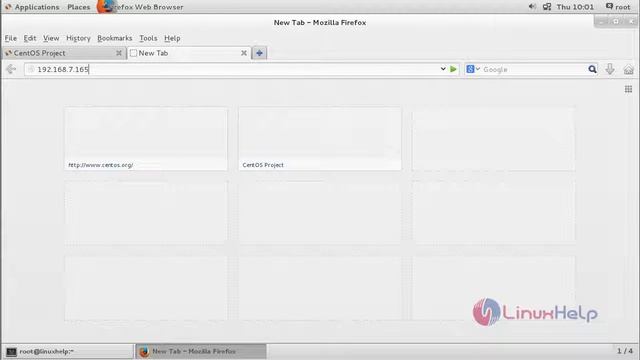The height and width of the screenshot is (360, 640).
Task: Open the View menu
Action: coord(51,38)
